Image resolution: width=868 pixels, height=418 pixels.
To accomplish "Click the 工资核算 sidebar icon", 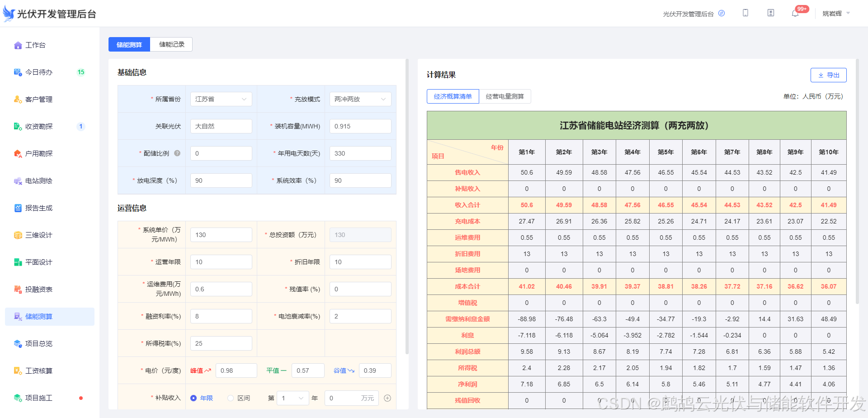I will click(18, 371).
